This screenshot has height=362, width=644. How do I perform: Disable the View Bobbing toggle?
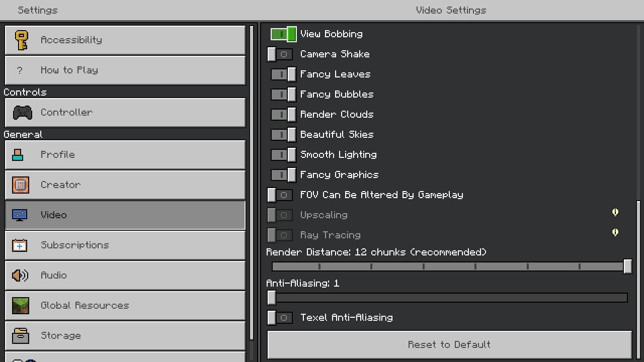click(x=283, y=34)
